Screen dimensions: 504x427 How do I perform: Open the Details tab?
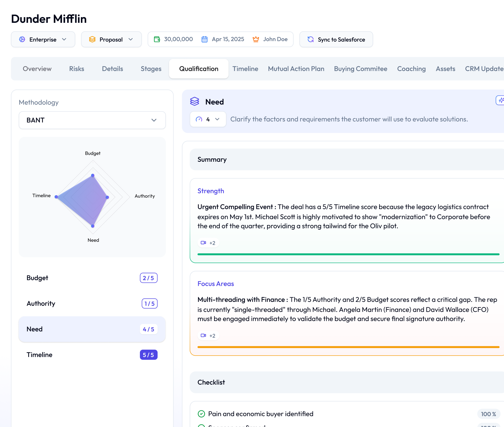click(113, 69)
